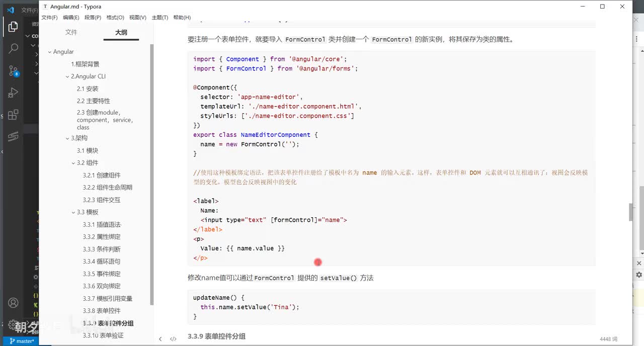Click the this.name.setValue('Tina') code line
This screenshot has width=644, height=346.
point(250,307)
